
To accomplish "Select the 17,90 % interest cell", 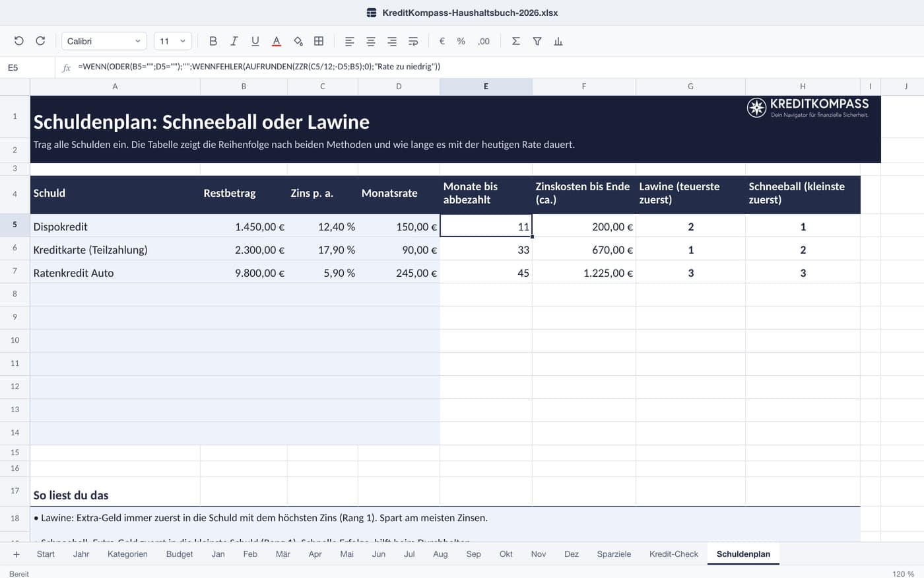I will [323, 249].
